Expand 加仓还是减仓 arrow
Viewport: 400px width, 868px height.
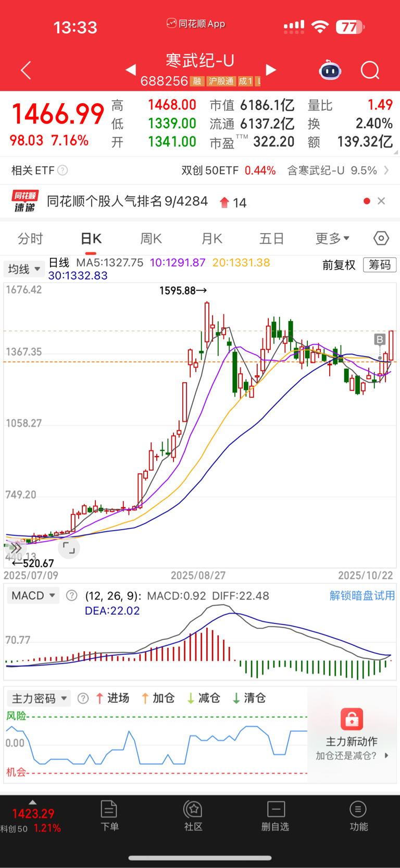point(386,755)
